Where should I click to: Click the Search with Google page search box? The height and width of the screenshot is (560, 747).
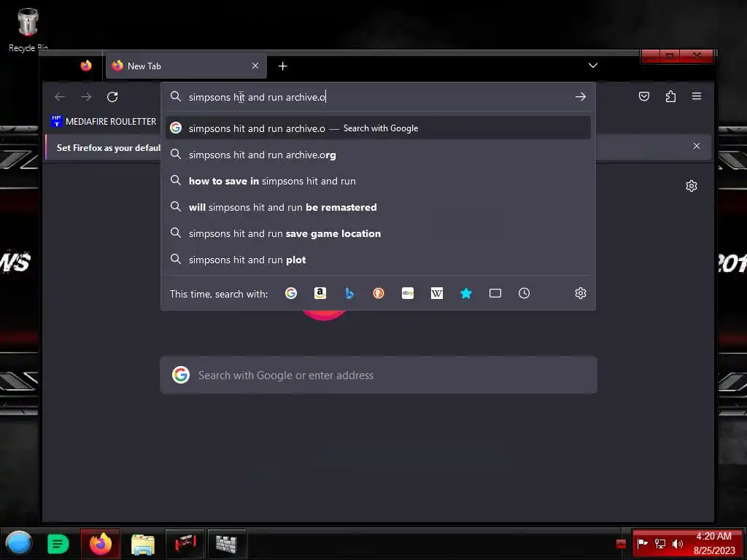point(379,376)
